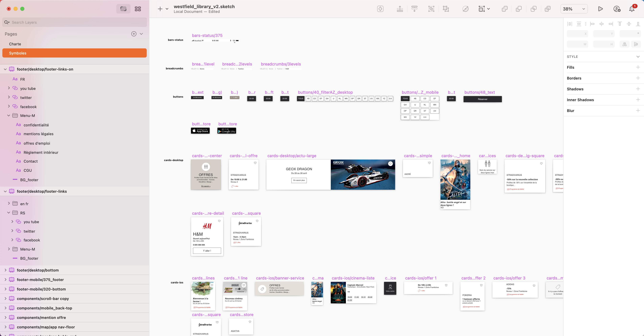Image resolution: width=644 pixels, height=336 pixels.
Task: Click the Insert plus button
Action: (160, 9)
